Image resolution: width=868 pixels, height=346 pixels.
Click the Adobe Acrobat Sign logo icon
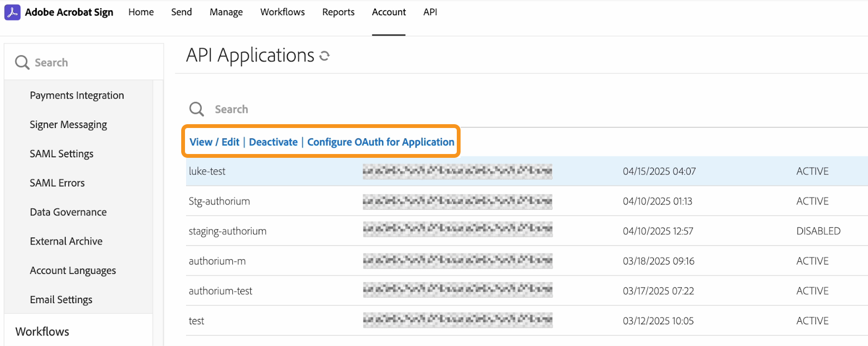12,12
